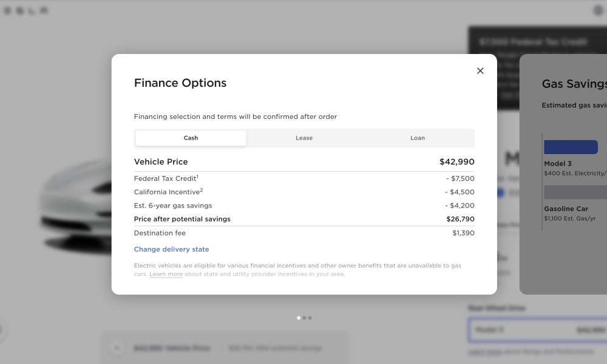Click the gray Gasoline Car bar

tap(575, 192)
